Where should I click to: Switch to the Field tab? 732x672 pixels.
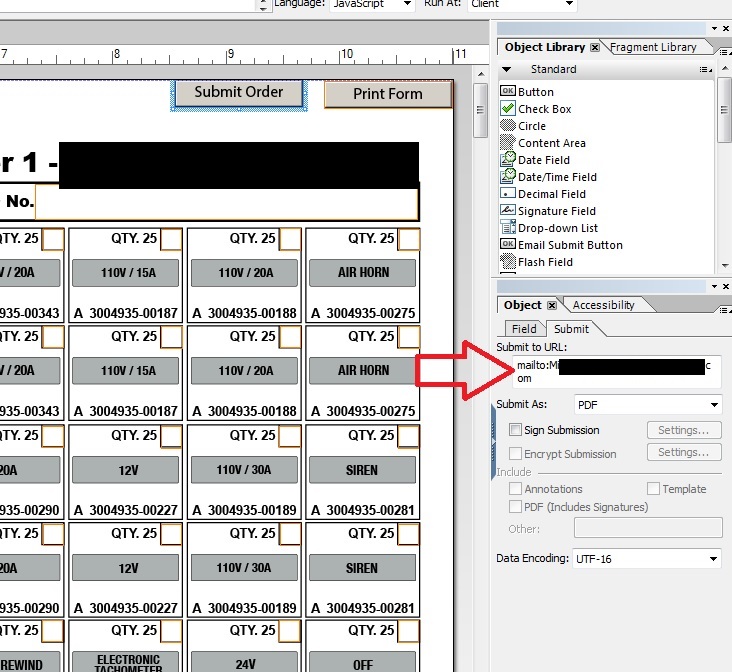(523, 329)
